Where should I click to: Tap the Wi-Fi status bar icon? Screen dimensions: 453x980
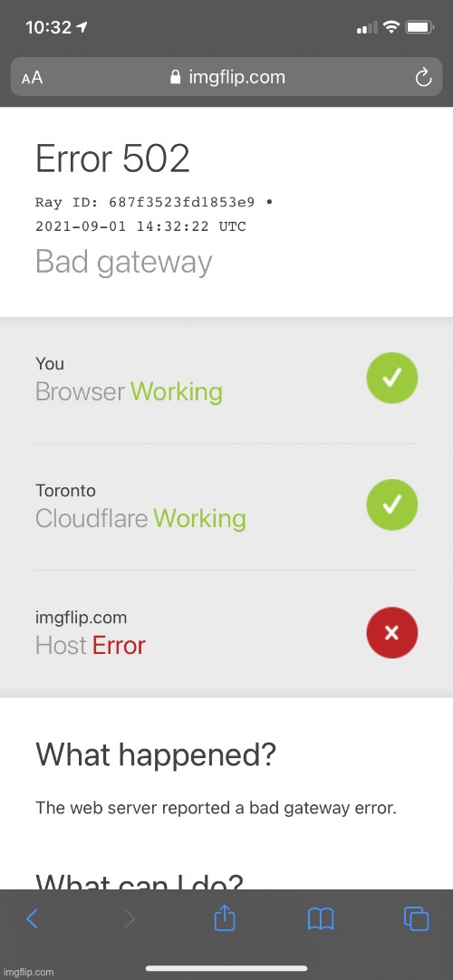click(x=391, y=27)
